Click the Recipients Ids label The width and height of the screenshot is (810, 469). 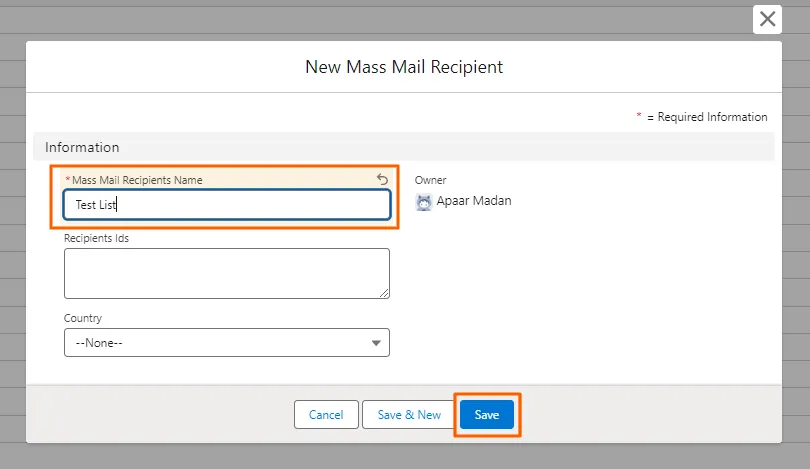tap(96, 238)
